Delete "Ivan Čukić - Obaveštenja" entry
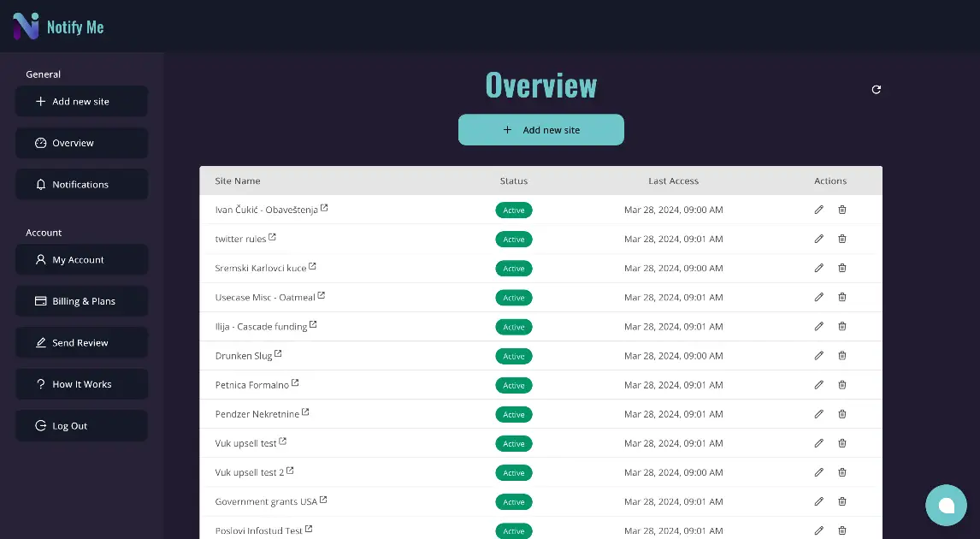980x539 pixels. tap(842, 210)
